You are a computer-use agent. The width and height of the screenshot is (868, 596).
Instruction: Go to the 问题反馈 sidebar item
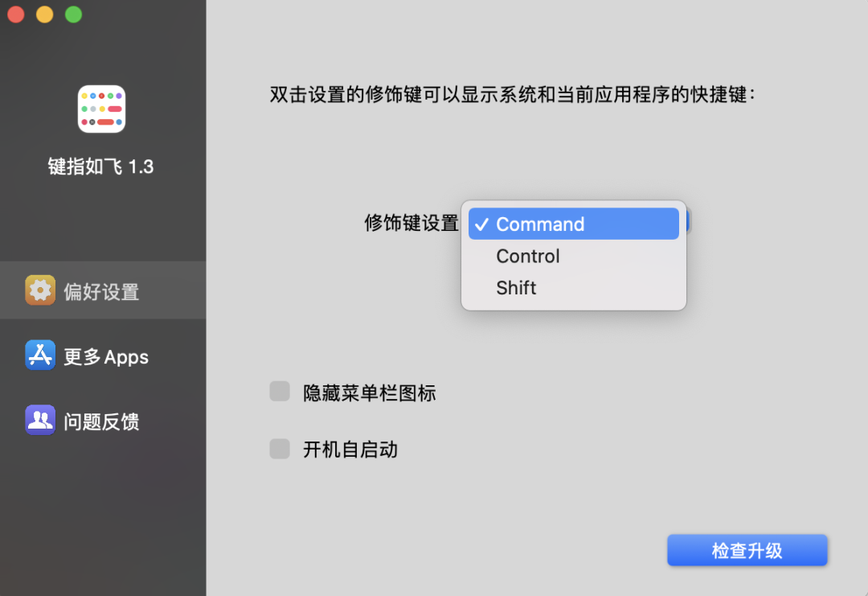(x=101, y=421)
